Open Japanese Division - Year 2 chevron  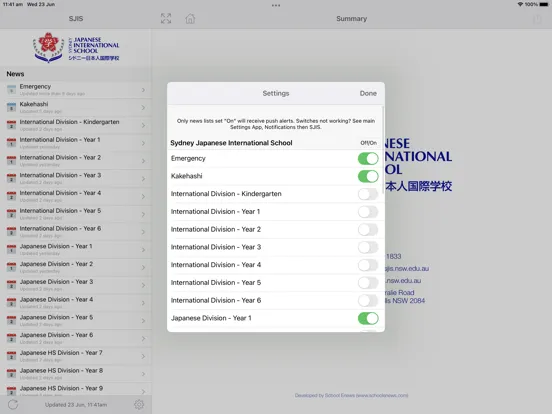pos(143,268)
